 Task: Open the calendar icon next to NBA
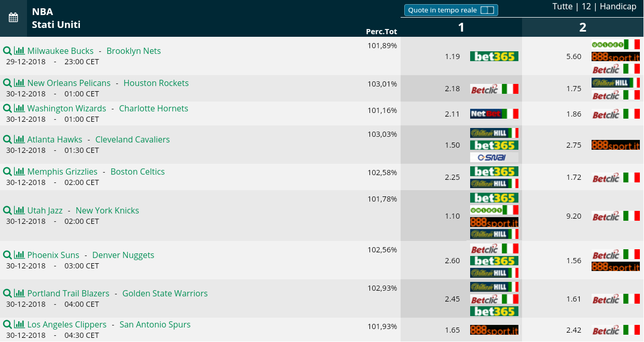[x=13, y=18]
